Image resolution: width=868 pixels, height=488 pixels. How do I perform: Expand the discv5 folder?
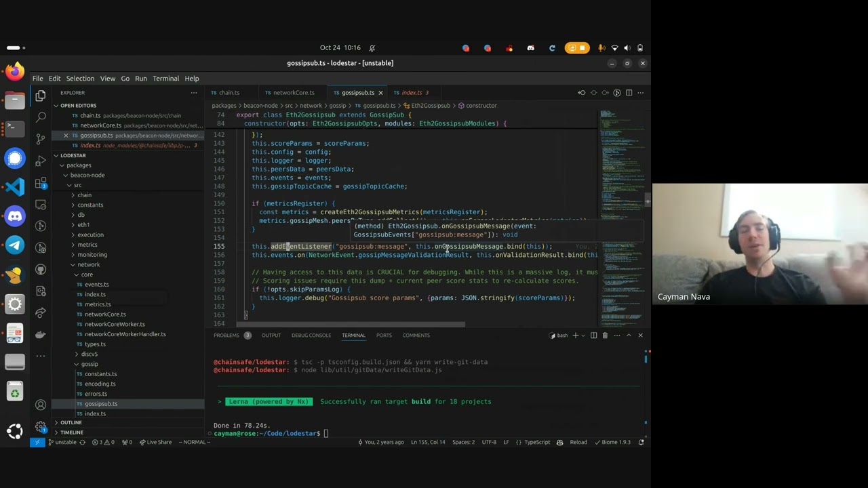pos(89,354)
